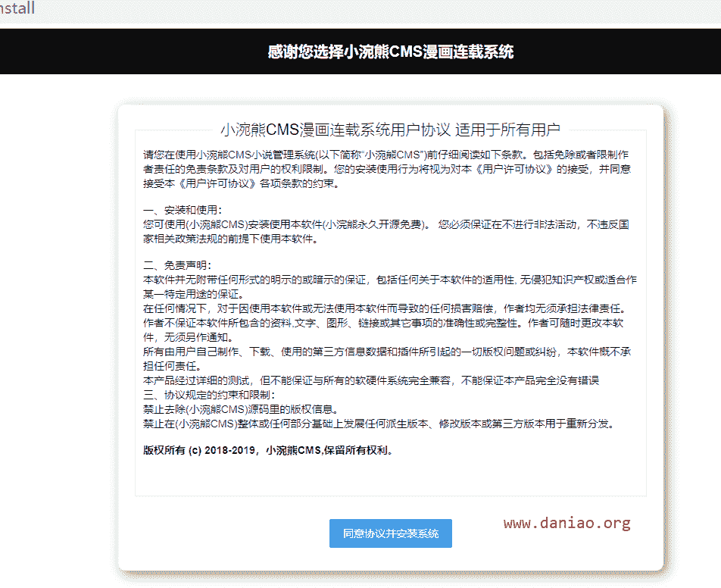721x588 pixels.
Task: Click the line starting 请您在使用小浣熊CMS小说管理系统
Action: [385, 155]
